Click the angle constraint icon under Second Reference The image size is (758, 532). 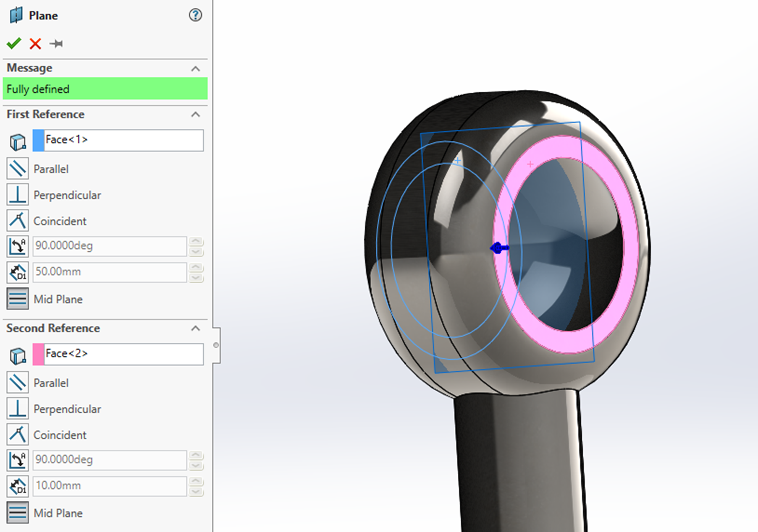[18, 459]
